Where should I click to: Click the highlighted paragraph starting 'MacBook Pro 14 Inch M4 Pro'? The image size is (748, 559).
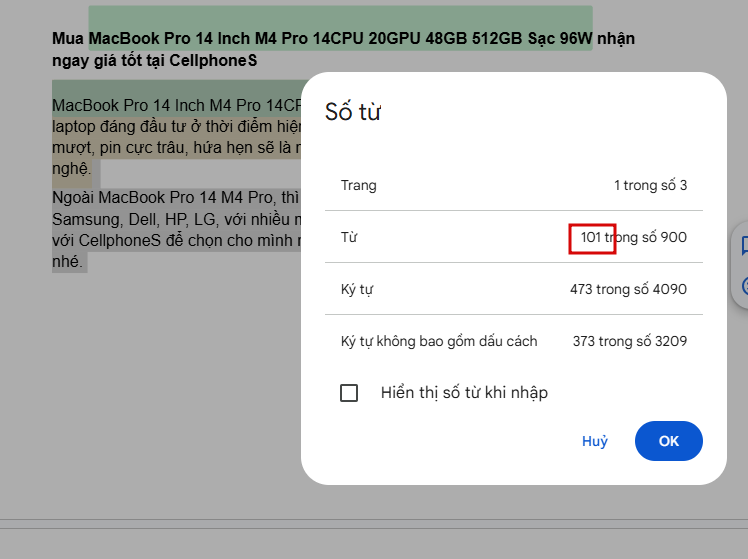176,136
